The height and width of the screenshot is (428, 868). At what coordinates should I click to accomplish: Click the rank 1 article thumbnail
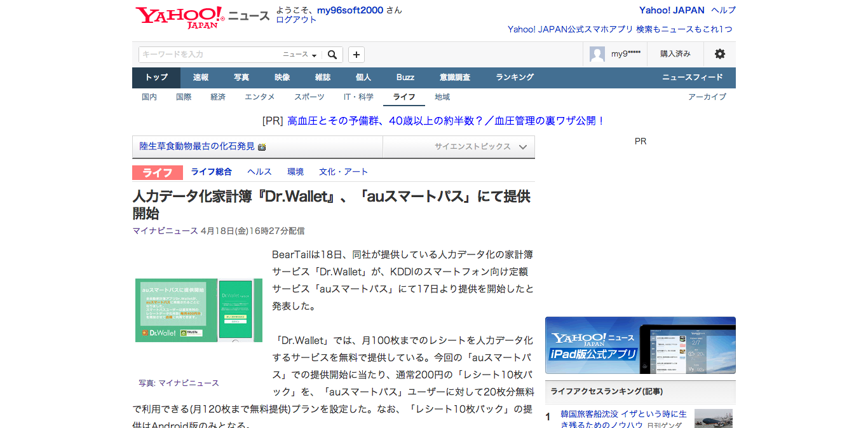[x=713, y=418]
